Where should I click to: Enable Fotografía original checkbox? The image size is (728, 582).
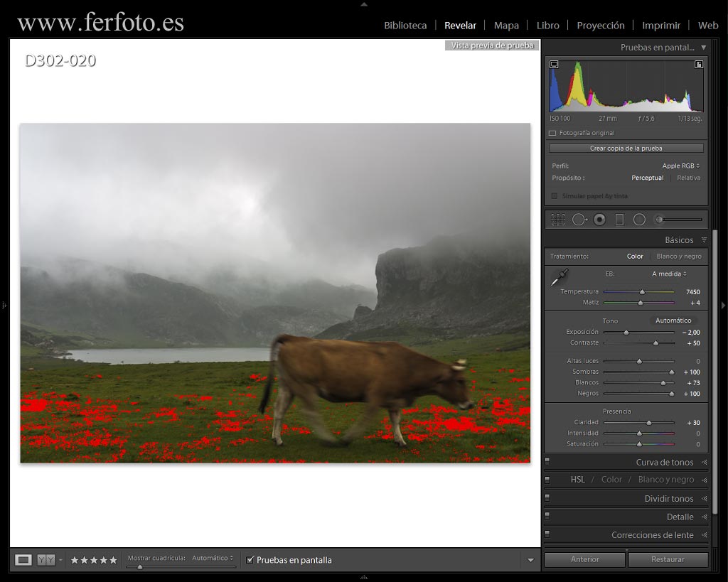552,133
